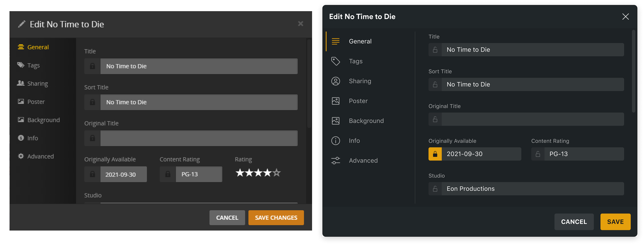Toggle the Original Title lock in the right dialog
This screenshot has width=644, height=245.
pyautogui.click(x=435, y=119)
